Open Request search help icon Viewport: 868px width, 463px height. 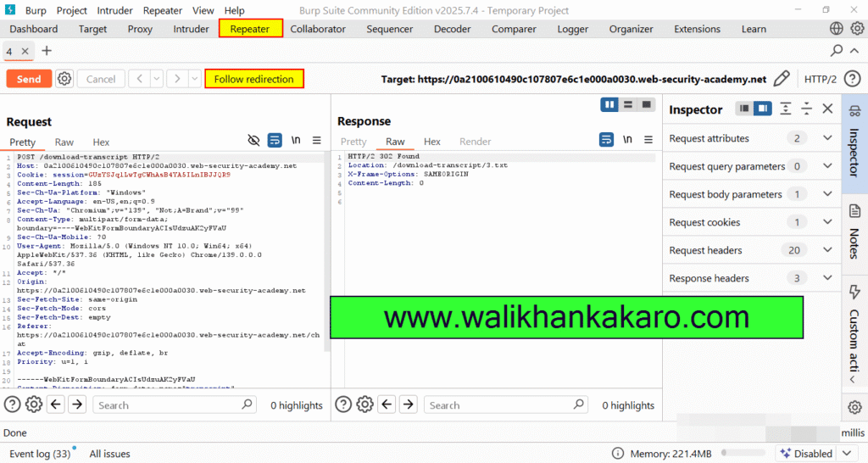[12, 404]
